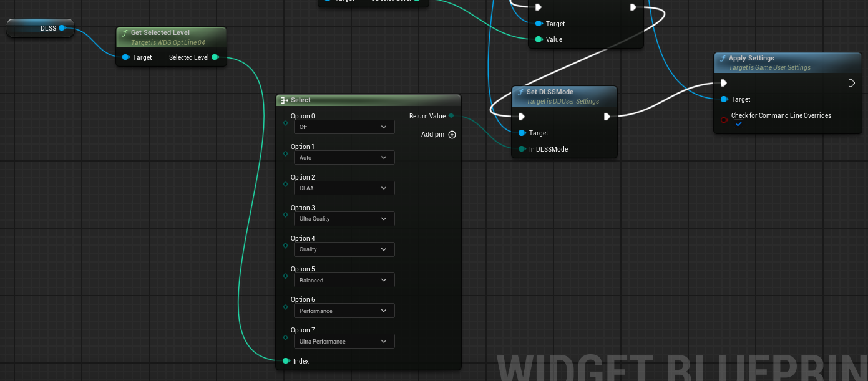Screen dimensions: 868x381
Task: Select the Apply Settings node title
Action: pos(751,59)
